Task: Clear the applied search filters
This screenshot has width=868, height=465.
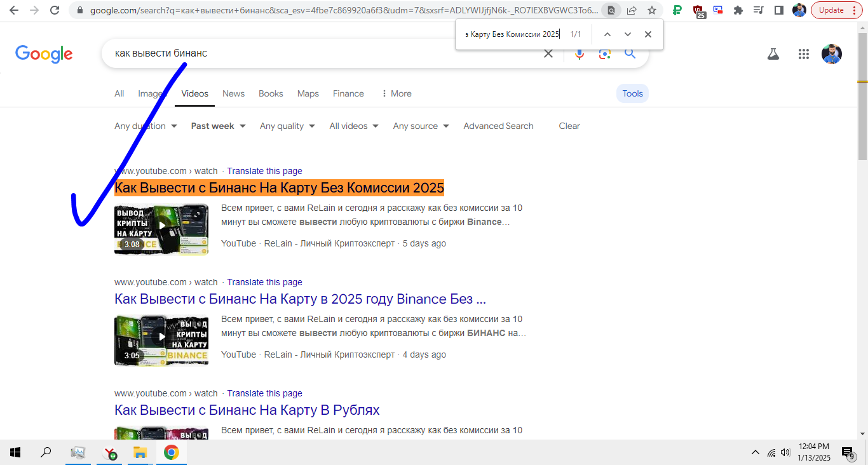Action: [569, 126]
